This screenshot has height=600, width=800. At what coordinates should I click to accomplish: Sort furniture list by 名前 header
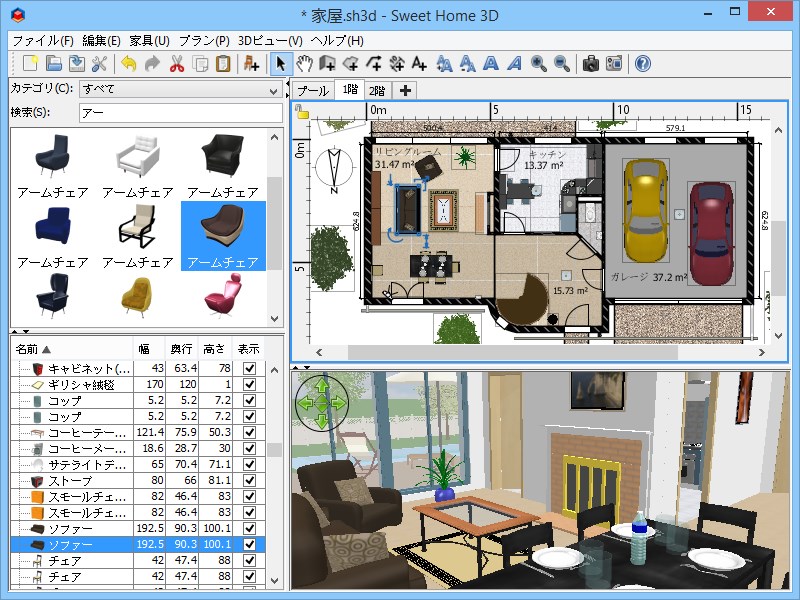pyautogui.click(x=71, y=349)
